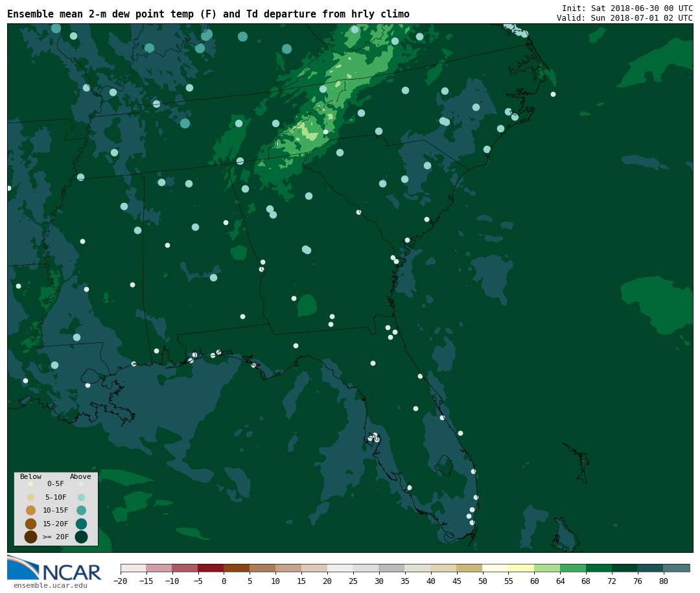Click the Above 5-10F legend circle
This screenshot has width=700, height=593.
click(81, 497)
